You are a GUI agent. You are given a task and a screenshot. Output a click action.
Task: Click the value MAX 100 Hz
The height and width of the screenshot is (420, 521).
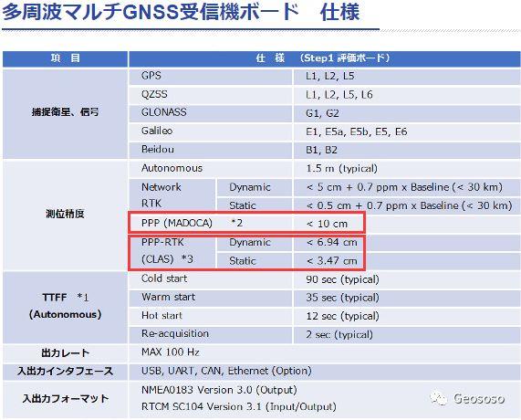coord(171,352)
